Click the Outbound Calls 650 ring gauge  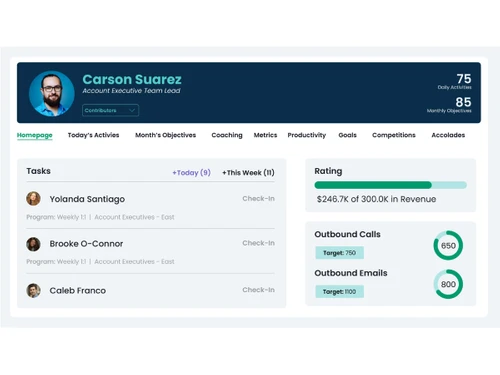(448, 245)
